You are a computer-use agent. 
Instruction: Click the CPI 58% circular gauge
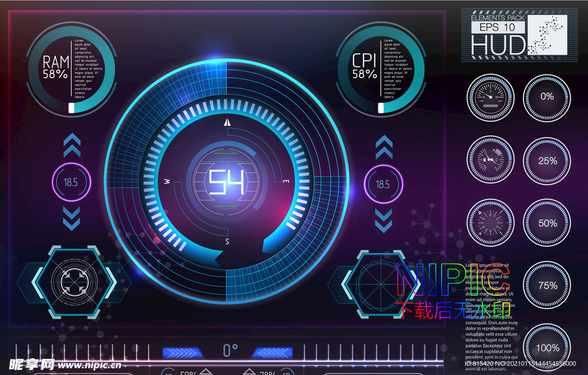[381, 69]
